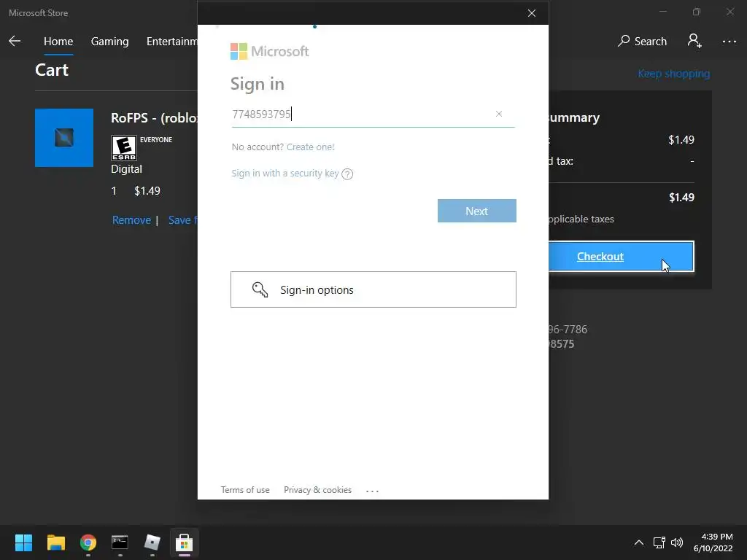Switch to the Gaming tab
Viewport: 747px width, 560px height.
tap(109, 42)
